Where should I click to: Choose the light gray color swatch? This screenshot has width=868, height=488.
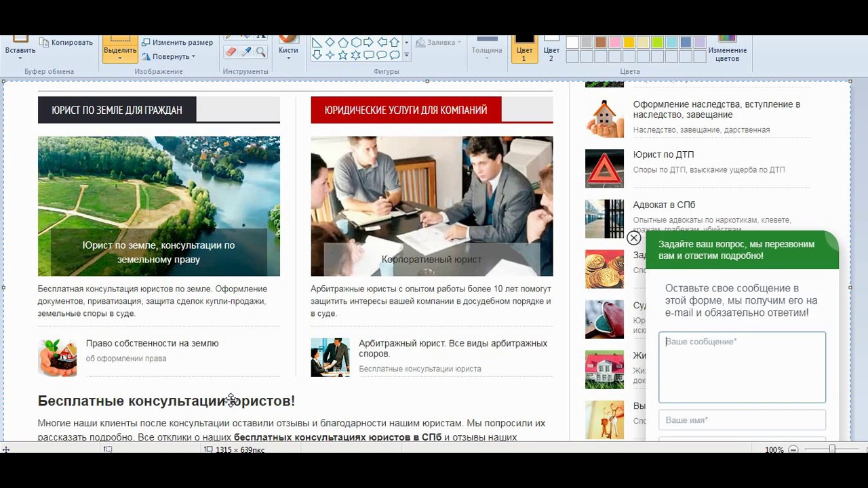click(x=587, y=43)
